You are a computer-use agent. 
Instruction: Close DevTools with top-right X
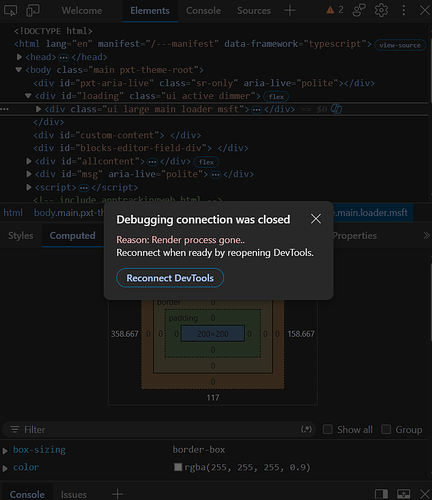(425, 10)
